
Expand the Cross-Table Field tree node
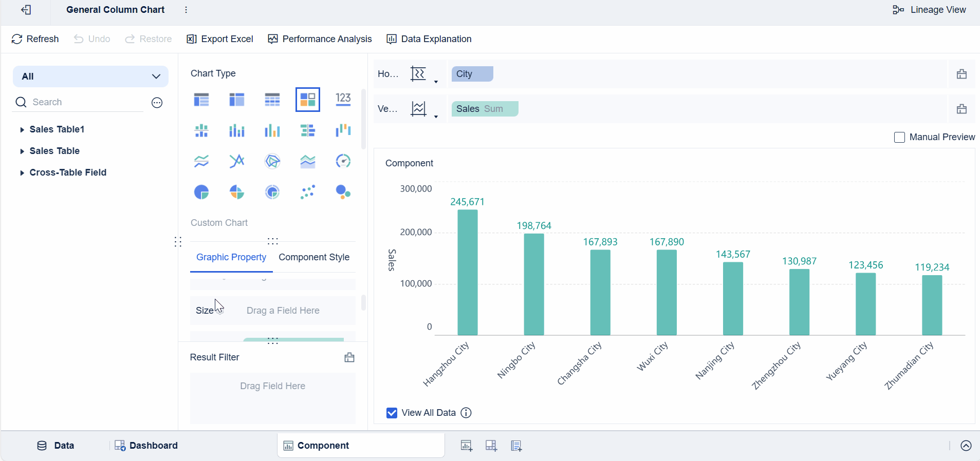[x=22, y=173]
